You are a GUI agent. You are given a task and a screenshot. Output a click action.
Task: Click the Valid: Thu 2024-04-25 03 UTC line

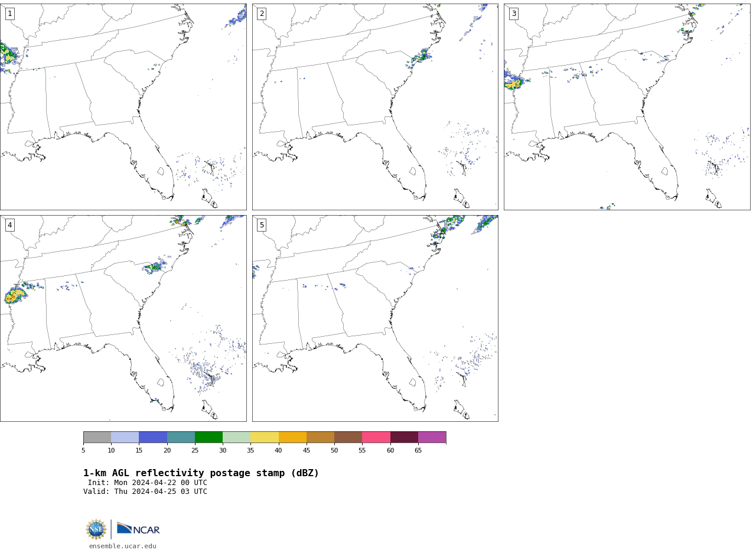[145, 492]
